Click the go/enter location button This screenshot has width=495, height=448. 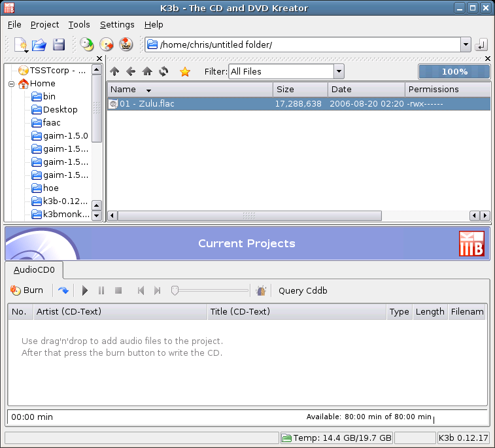coord(481,44)
